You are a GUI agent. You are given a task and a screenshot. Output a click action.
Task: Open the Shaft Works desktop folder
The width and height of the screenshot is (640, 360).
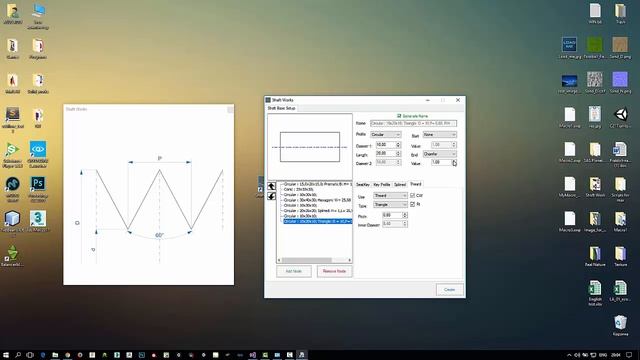click(x=595, y=187)
